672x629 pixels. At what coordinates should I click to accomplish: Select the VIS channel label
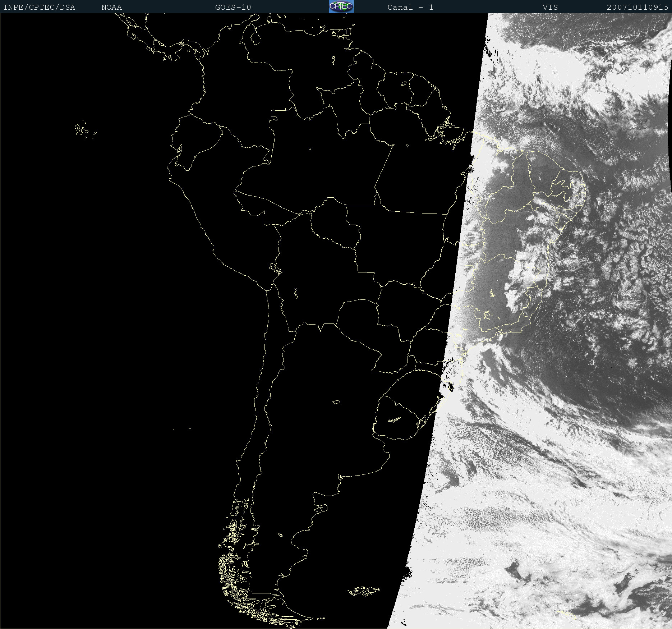(550, 7)
